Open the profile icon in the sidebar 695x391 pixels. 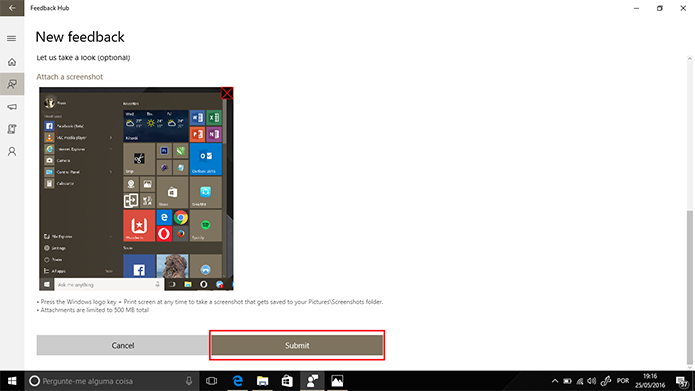(12, 152)
